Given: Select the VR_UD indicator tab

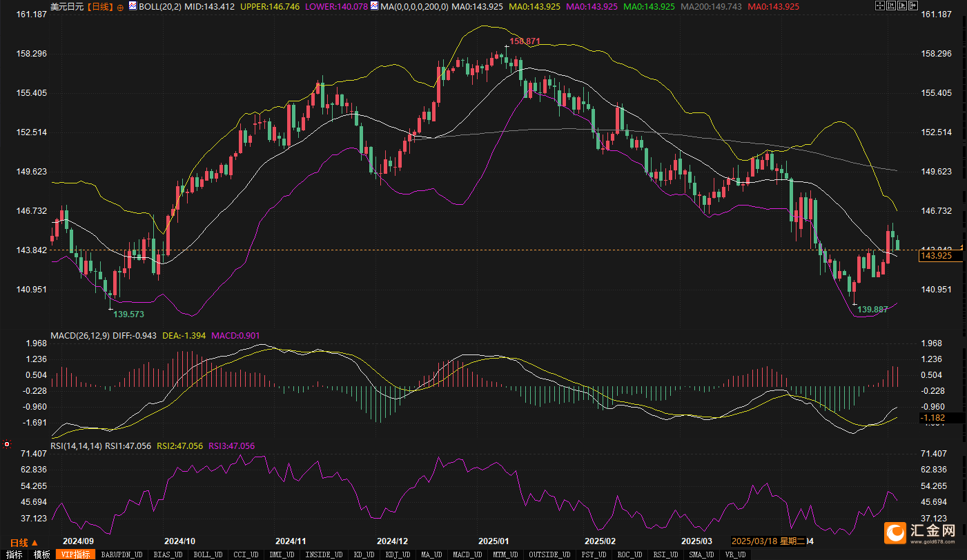Looking at the screenshot, I should tap(735, 554).
